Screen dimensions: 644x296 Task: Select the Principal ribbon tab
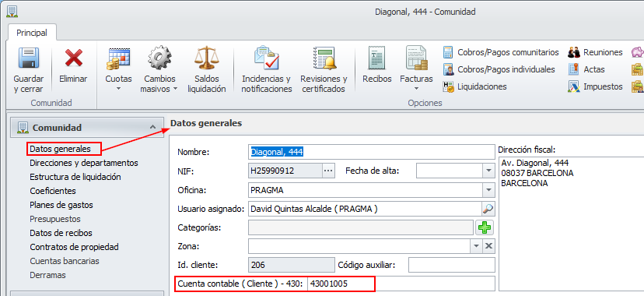pyautogui.click(x=32, y=33)
